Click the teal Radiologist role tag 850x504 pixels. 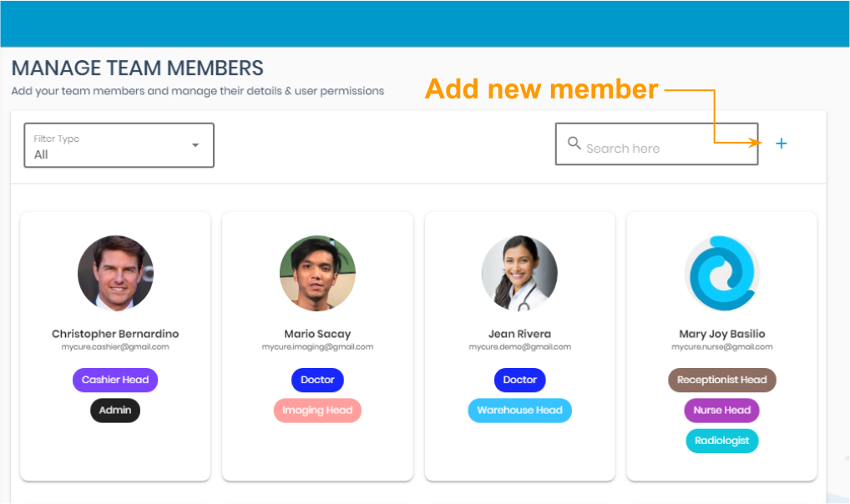click(x=721, y=441)
